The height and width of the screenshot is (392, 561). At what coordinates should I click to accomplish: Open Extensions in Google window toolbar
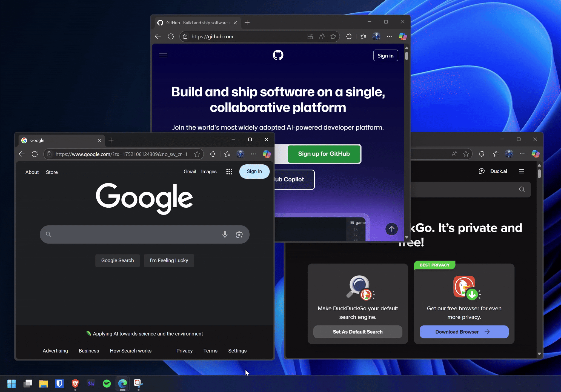213,154
